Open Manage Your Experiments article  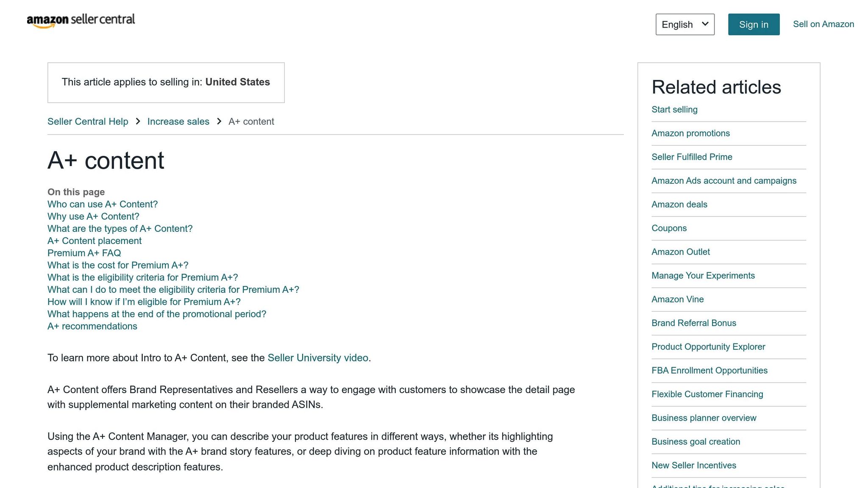703,276
